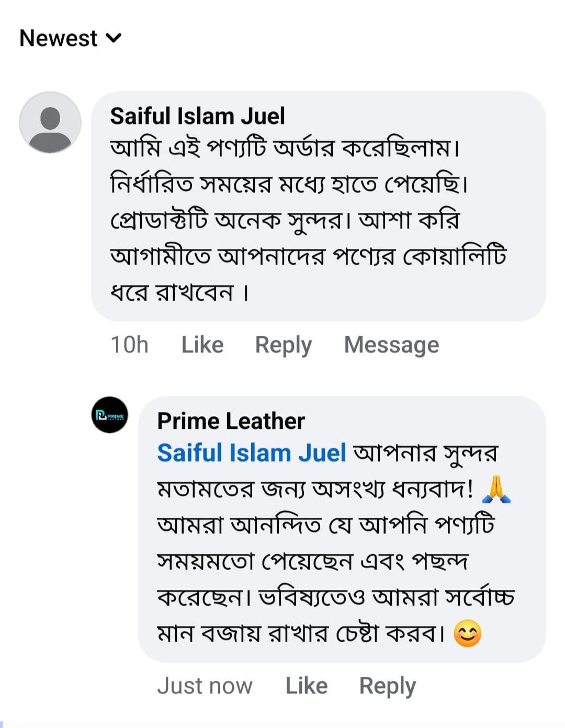565x728 pixels.
Task: Click the praying hands emoji
Action: click(x=496, y=490)
